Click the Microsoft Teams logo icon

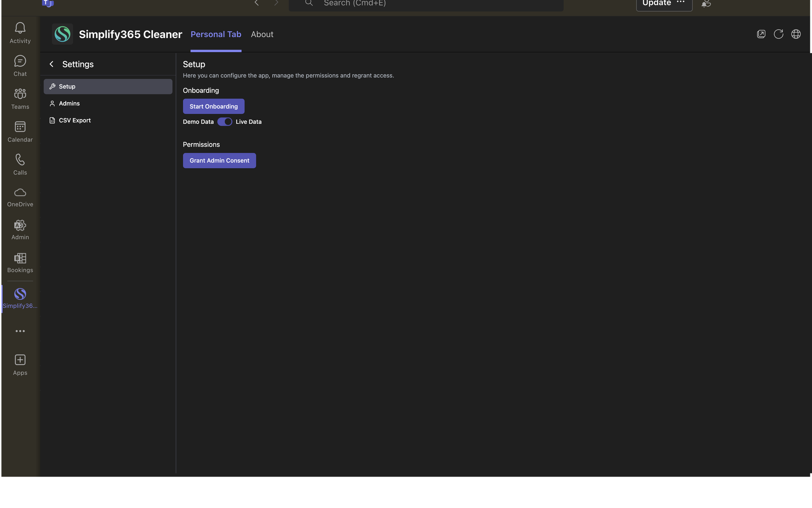click(48, 3)
